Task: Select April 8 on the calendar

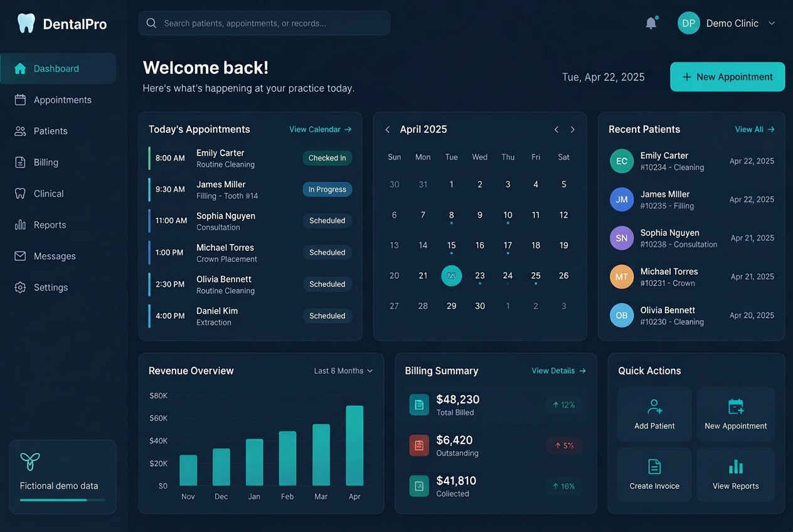Action: point(452,215)
